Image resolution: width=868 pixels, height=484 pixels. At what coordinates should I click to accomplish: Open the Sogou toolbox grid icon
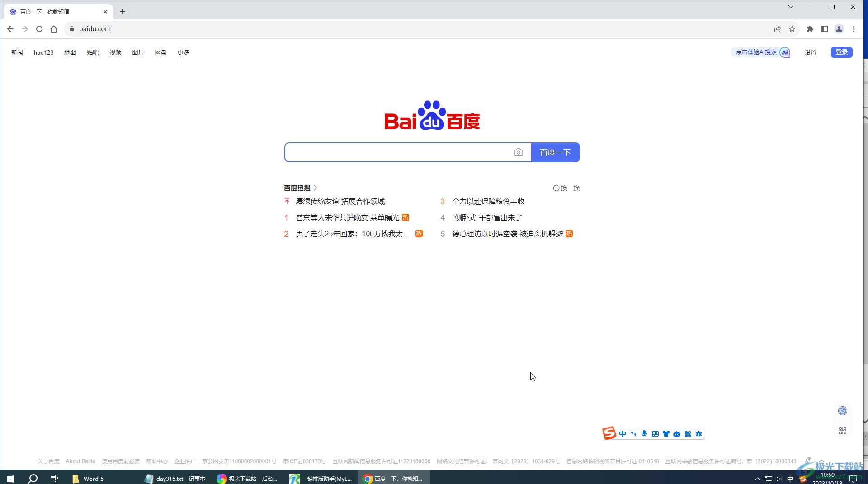[x=688, y=434]
